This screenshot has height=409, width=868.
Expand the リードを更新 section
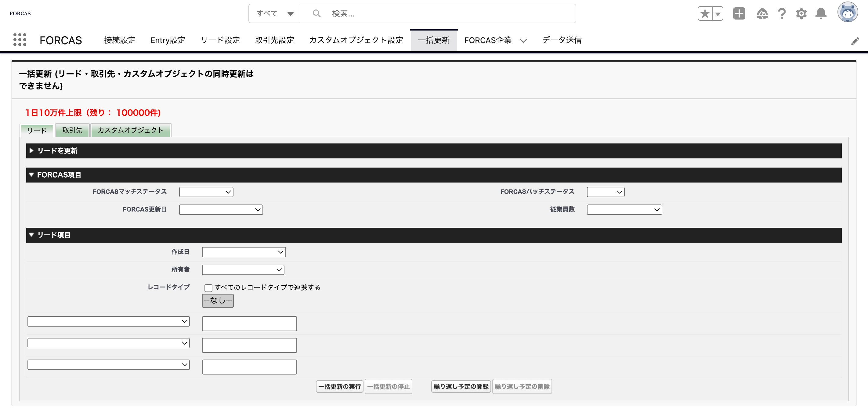32,151
